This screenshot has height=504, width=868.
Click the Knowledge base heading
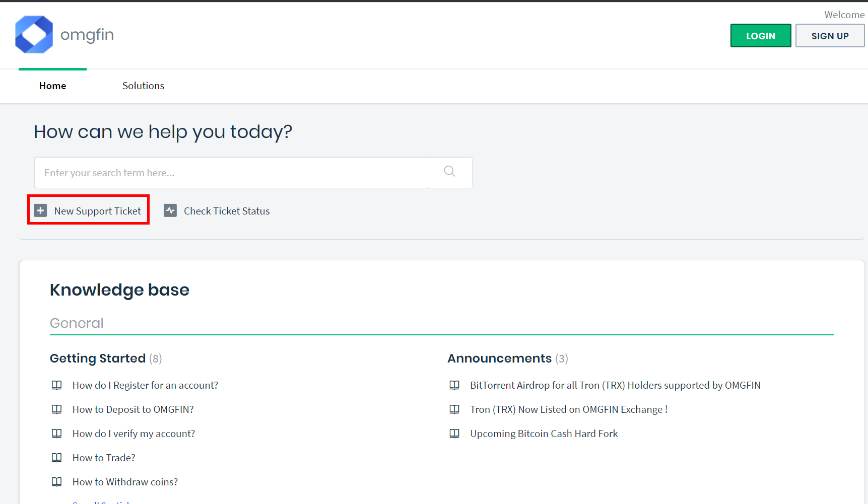click(119, 290)
